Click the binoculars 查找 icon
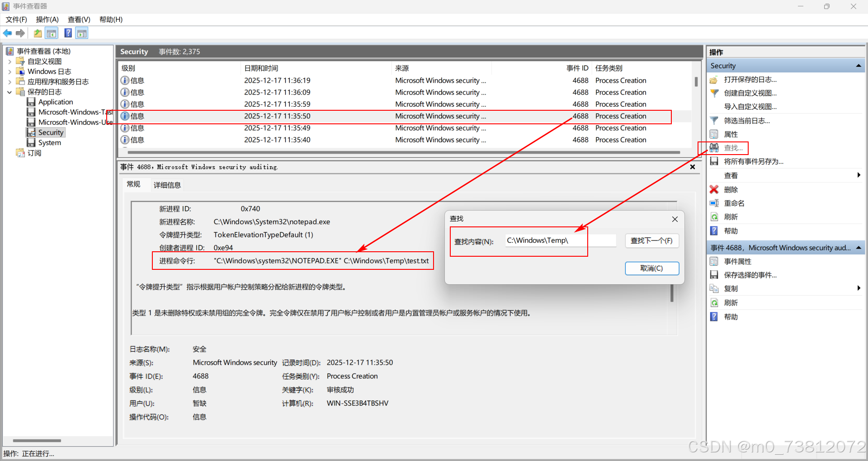 (714, 148)
